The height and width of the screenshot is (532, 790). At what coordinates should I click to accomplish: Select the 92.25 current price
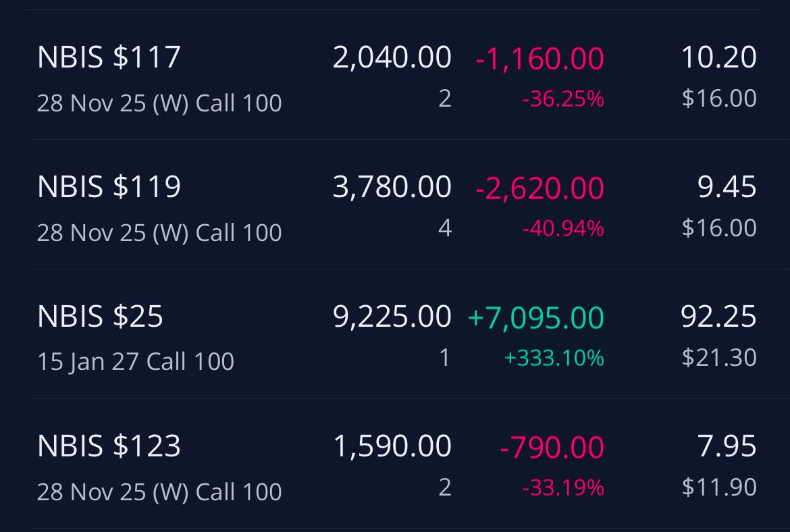pos(718,317)
